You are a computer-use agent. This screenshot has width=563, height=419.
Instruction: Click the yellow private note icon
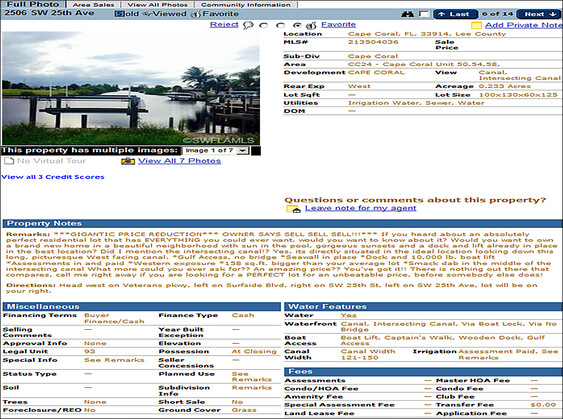coord(476,25)
